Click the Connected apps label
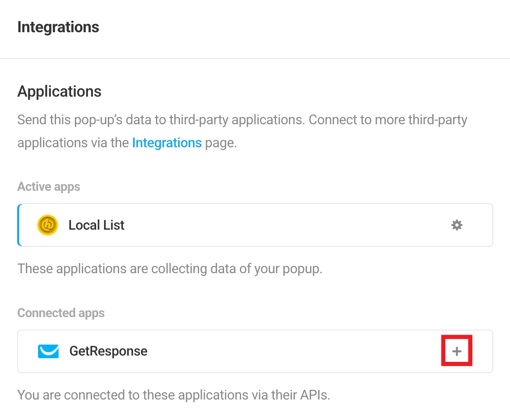 61,313
